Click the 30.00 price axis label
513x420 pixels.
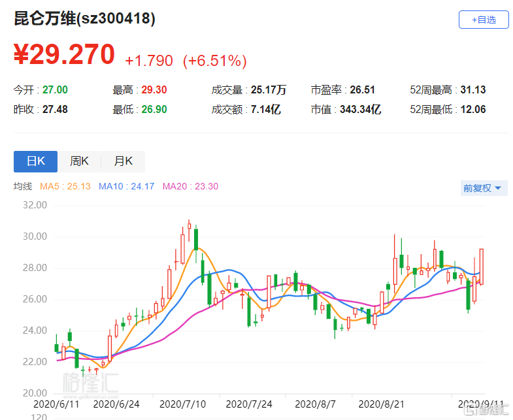point(35,236)
